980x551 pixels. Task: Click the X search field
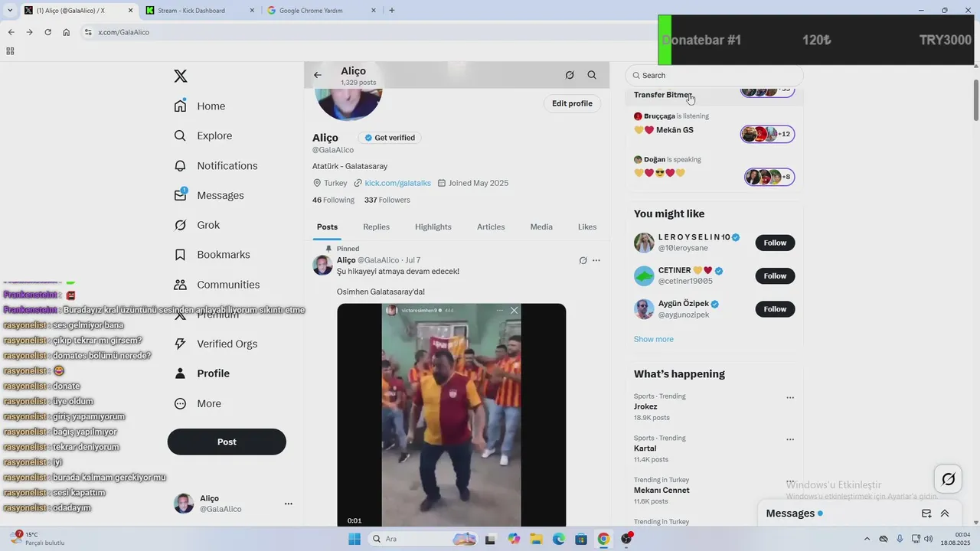pos(714,75)
